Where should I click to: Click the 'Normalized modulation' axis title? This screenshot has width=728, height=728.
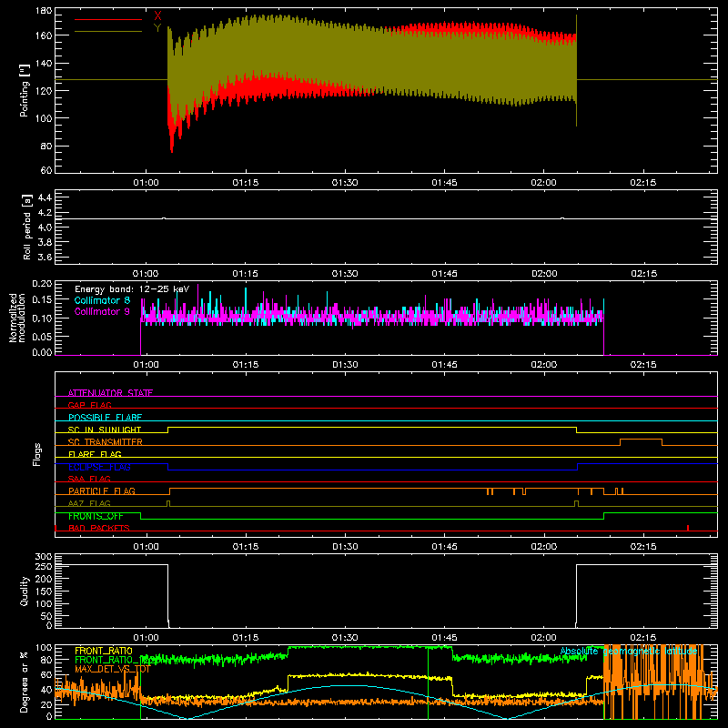17,318
